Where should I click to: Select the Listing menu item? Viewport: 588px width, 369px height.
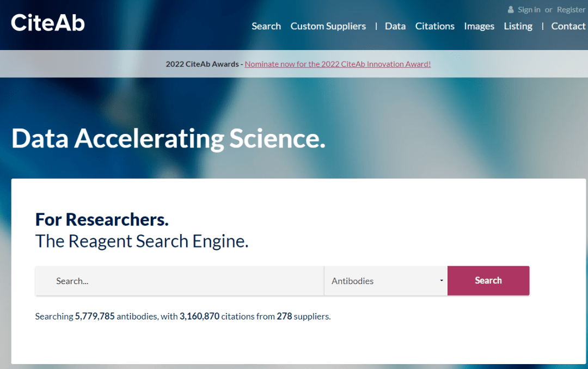point(518,26)
